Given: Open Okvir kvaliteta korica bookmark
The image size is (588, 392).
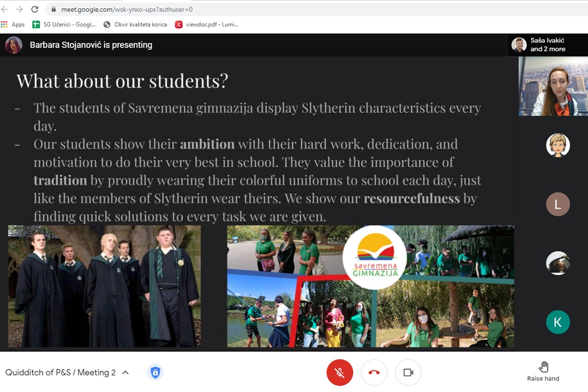Looking at the screenshot, I should click(135, 24).
